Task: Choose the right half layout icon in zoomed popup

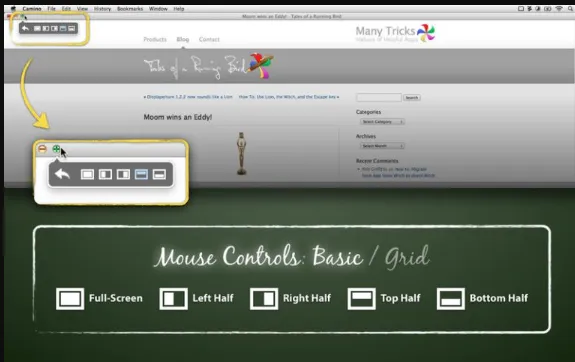Action: tap(123, 175)
